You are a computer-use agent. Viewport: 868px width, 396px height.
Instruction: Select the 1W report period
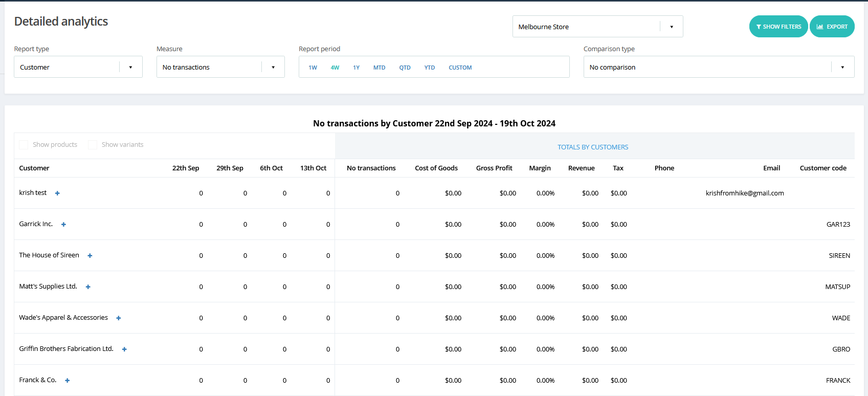coord(313,68)
